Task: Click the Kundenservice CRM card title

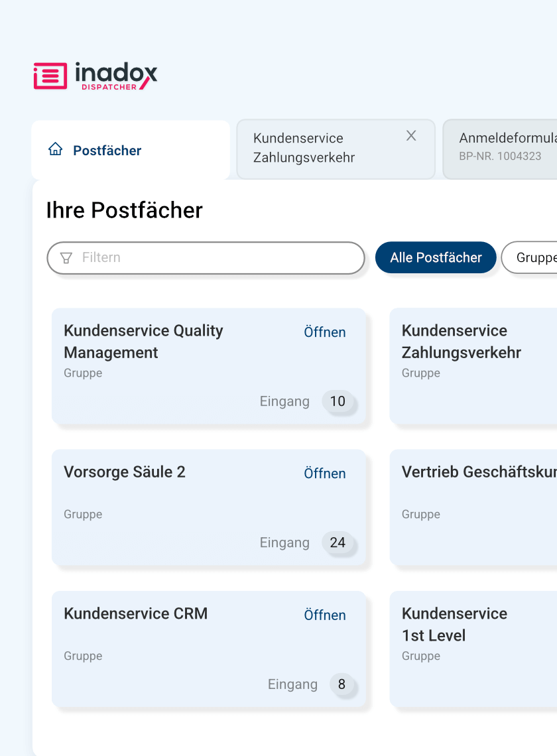Action: pyautogui.click(x=135, y=614)
